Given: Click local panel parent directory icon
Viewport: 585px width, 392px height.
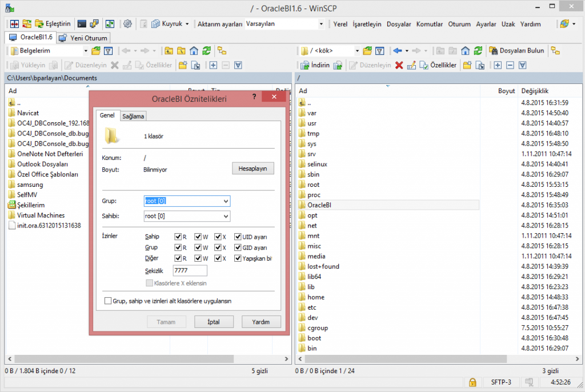Looking at the screenshot, I should click(x=169, y=51).
